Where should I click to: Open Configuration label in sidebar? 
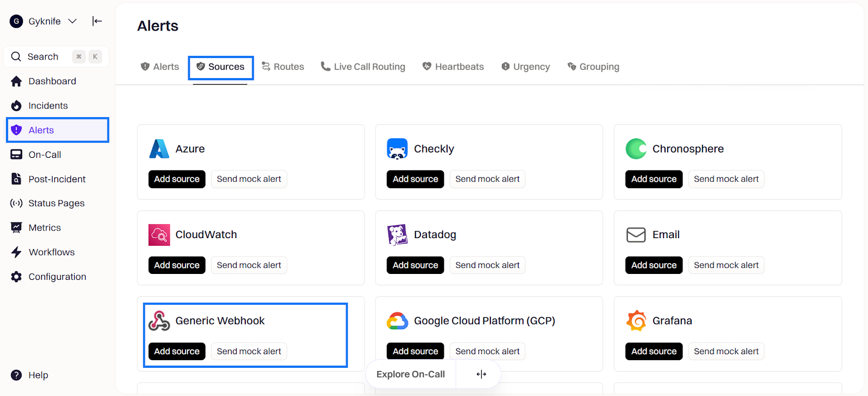(58, 277)
